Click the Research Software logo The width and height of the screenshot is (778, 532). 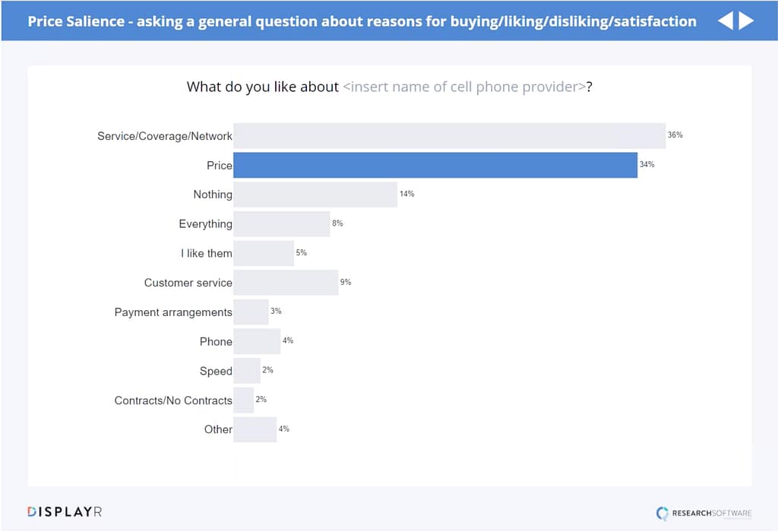pos(704,514)
